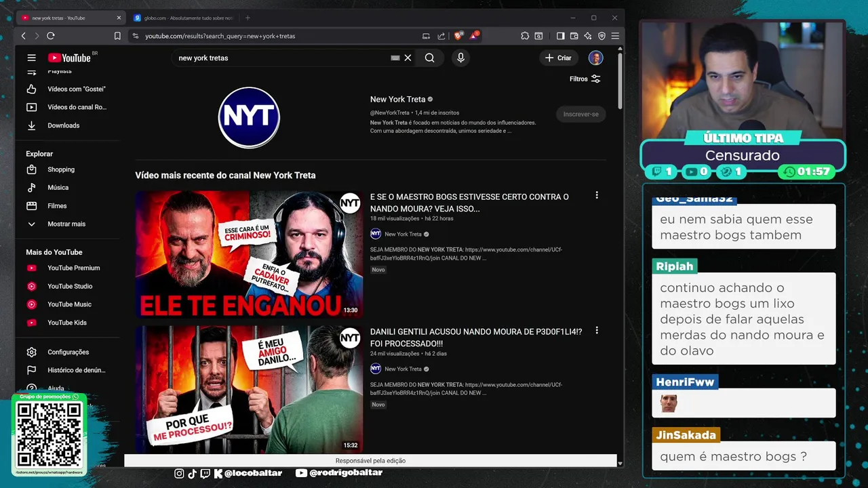Click the search box containing new york tretas
Viewport: 868px width, 488px height.
coord(281,58)
